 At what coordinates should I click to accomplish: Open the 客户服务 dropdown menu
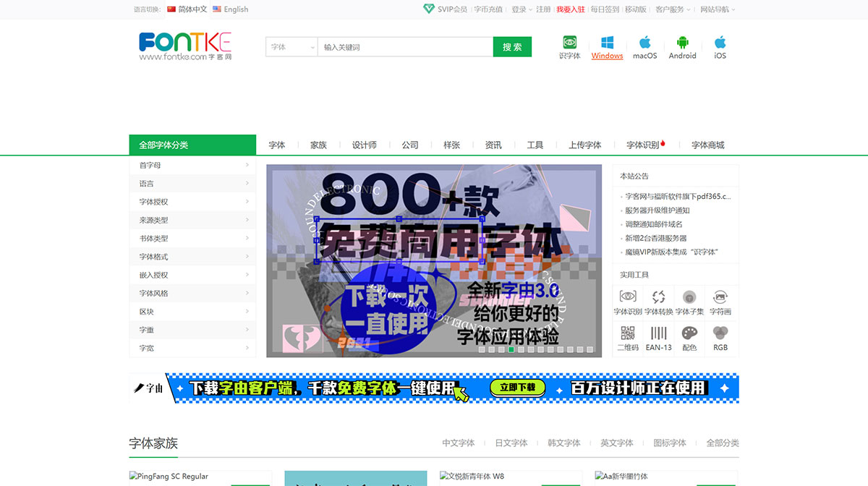[x=671, y=9]
